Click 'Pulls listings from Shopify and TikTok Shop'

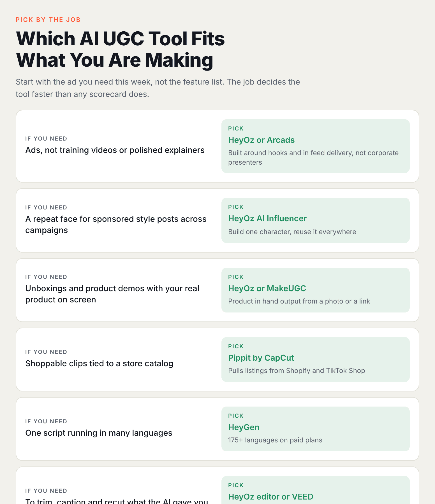(x=297, y=371)
